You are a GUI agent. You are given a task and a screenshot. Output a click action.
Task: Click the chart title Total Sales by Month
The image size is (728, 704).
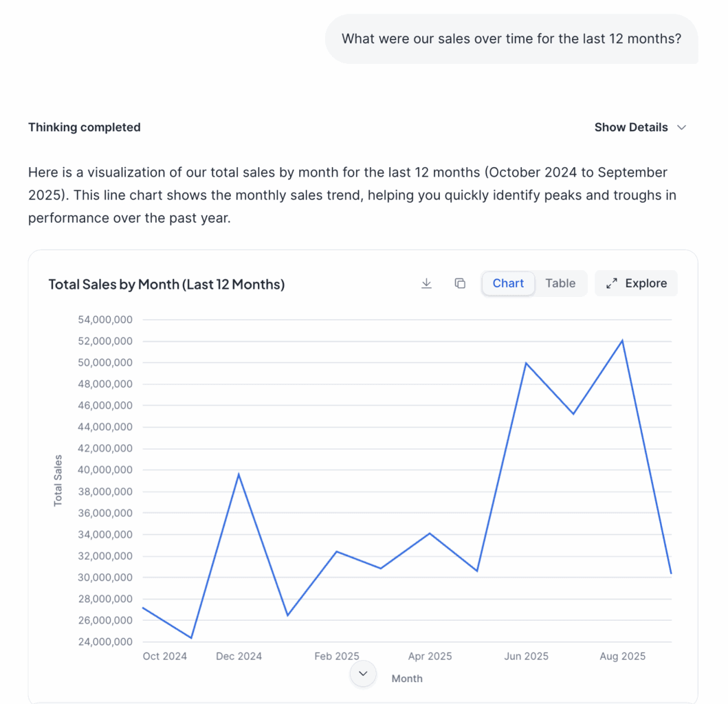tap(166, 284)
